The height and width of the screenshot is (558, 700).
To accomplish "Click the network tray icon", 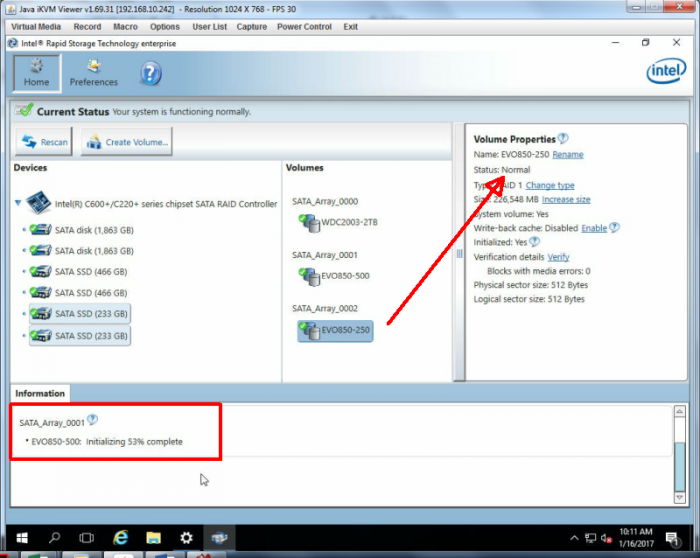I will [591, 538].
